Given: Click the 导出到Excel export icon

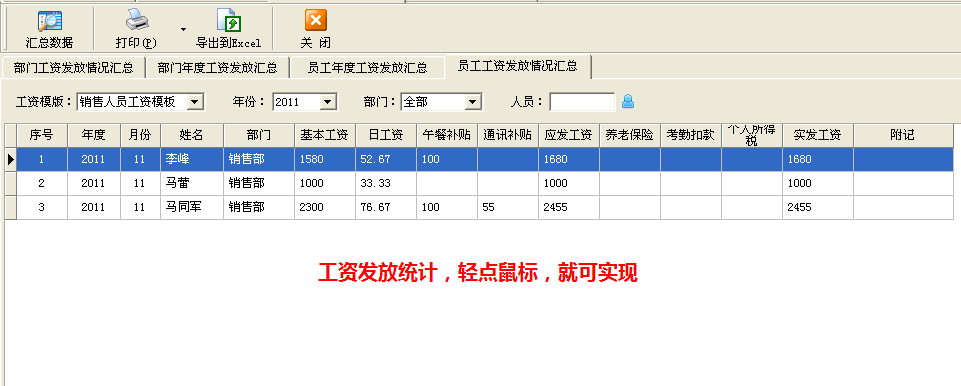Looking at the screenshot, I should click(229, 21).
